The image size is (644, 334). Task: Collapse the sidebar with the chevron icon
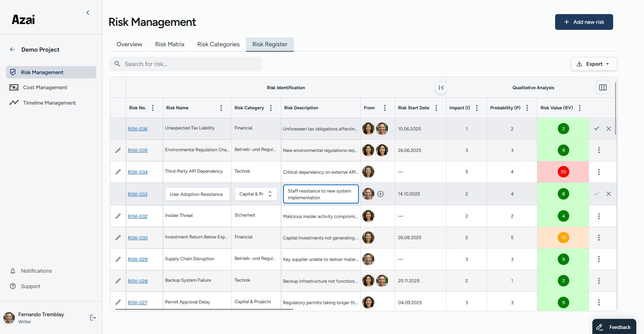point(88,13)
